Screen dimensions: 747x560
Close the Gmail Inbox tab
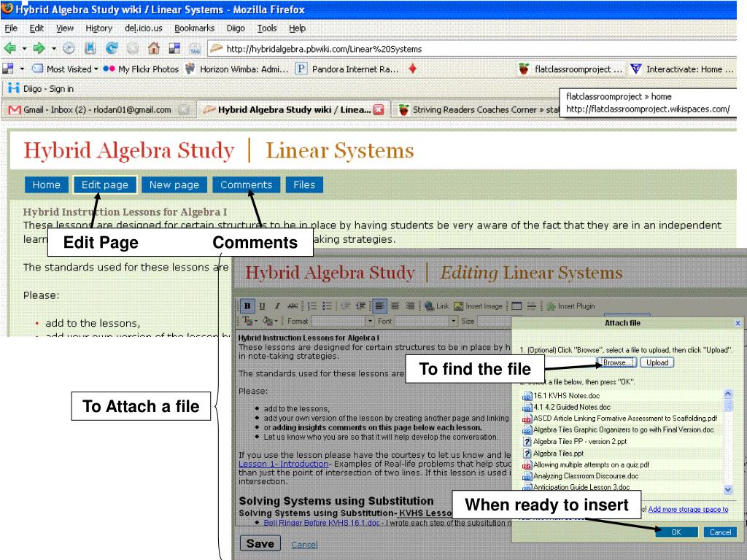point(183,110)
